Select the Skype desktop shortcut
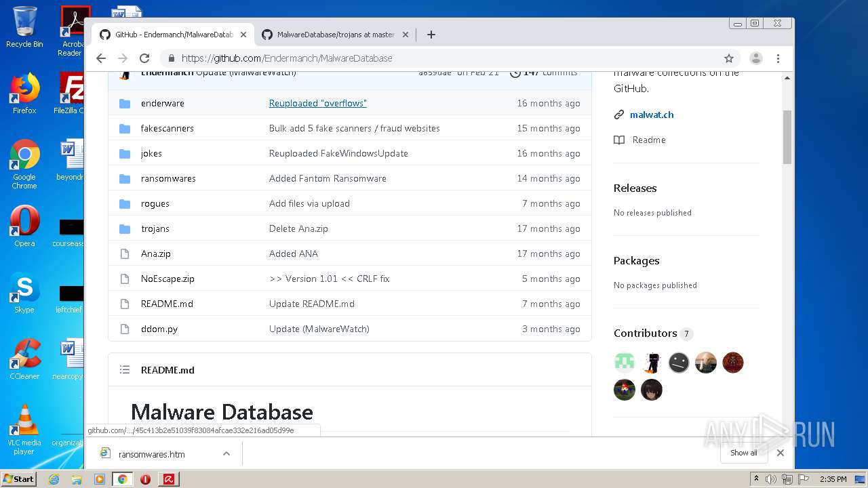 (x=24, y=293)
